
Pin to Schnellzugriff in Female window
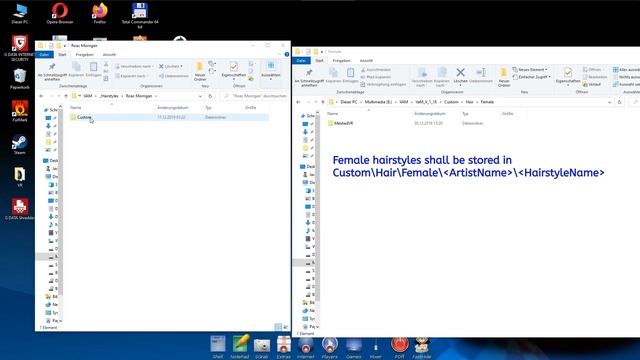(309, 78)
